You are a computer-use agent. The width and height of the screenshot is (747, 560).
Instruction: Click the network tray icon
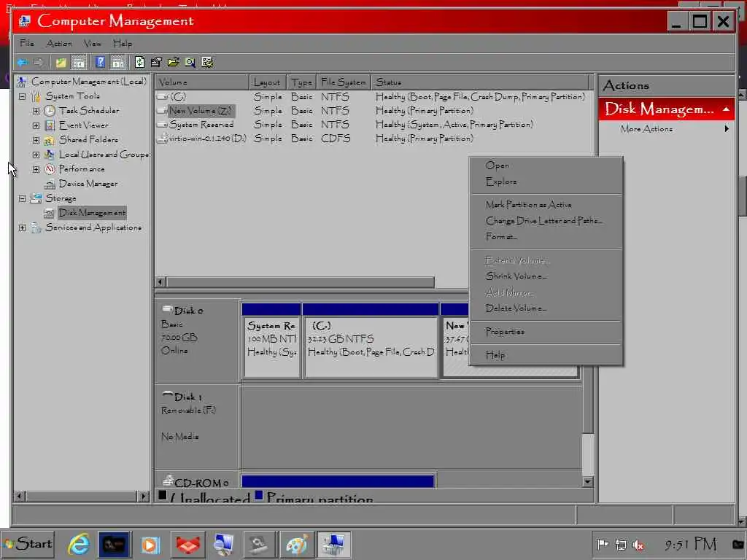[620, 544]
